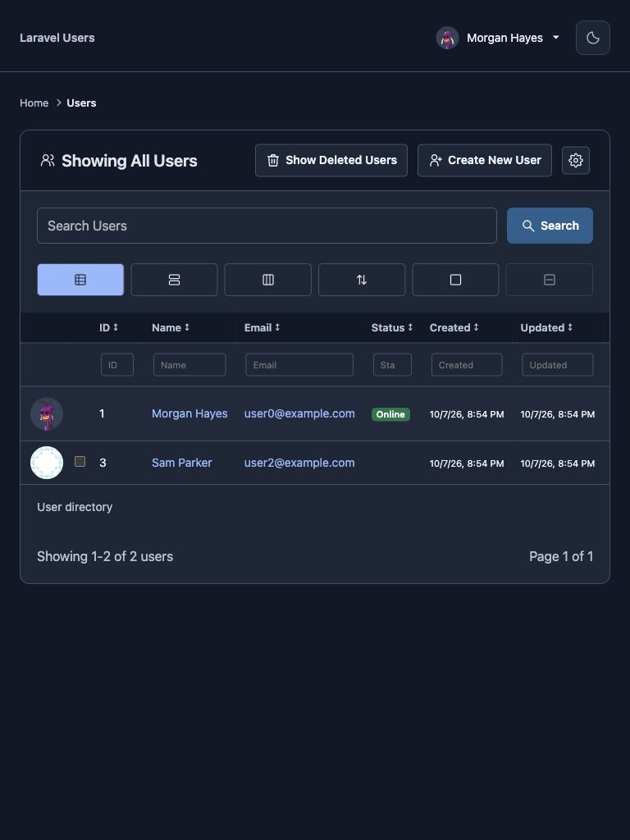Tick the checkbox for Sam Parker row

click(80, 461)
